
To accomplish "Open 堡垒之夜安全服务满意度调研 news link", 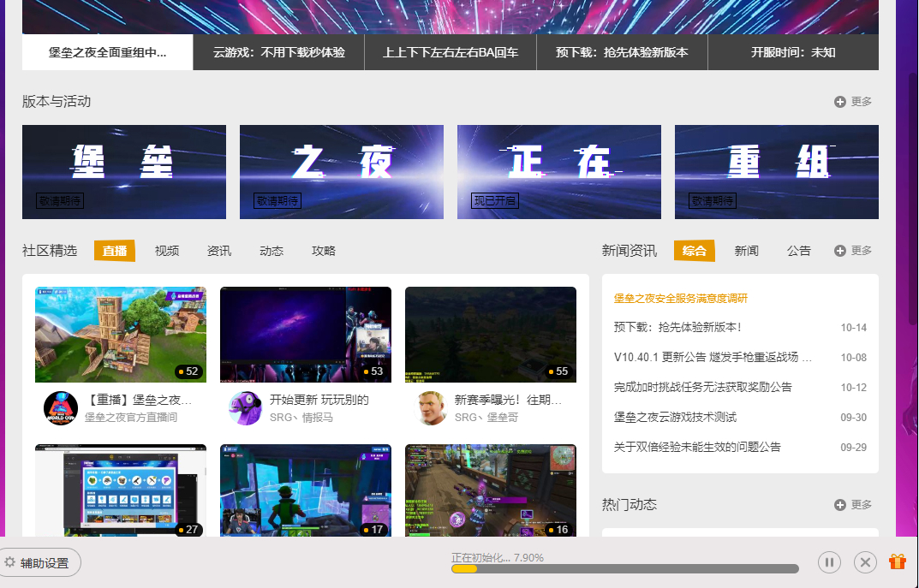I will click(x=680, y=298).
